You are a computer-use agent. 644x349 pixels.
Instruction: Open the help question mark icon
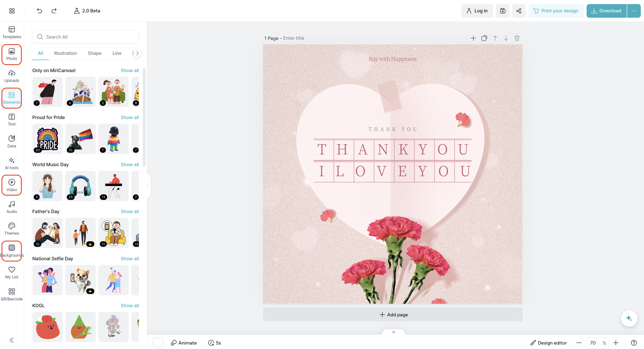click(634, 343)
